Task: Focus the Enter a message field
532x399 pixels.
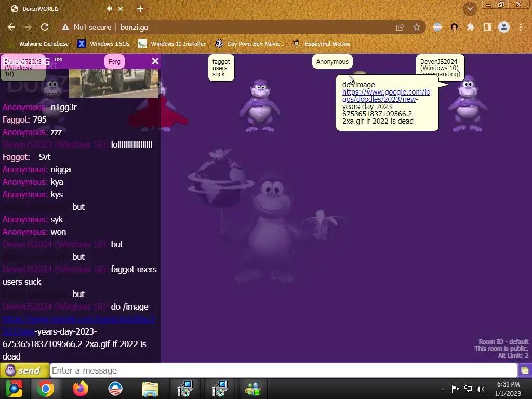Action: coord(284,370)
